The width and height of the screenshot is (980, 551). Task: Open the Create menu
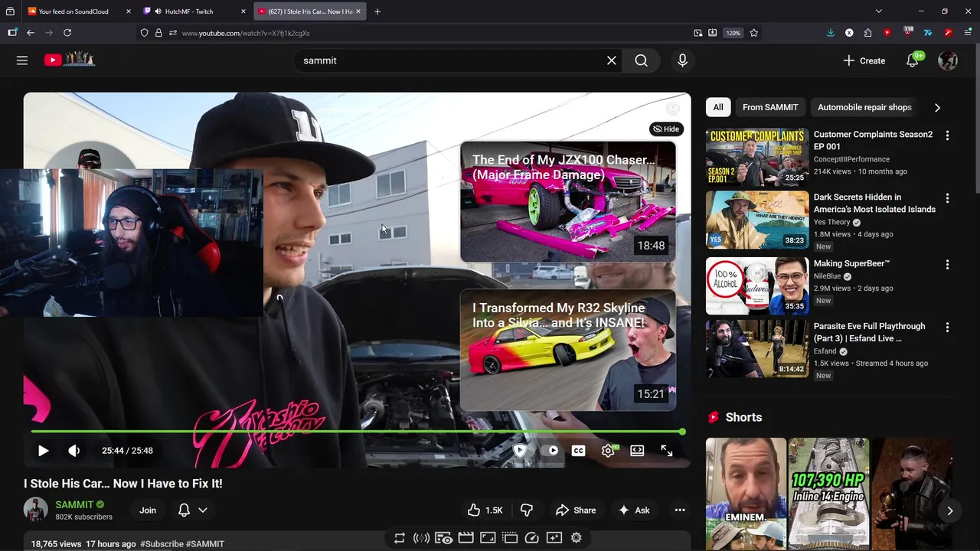[x=864, y=60]
